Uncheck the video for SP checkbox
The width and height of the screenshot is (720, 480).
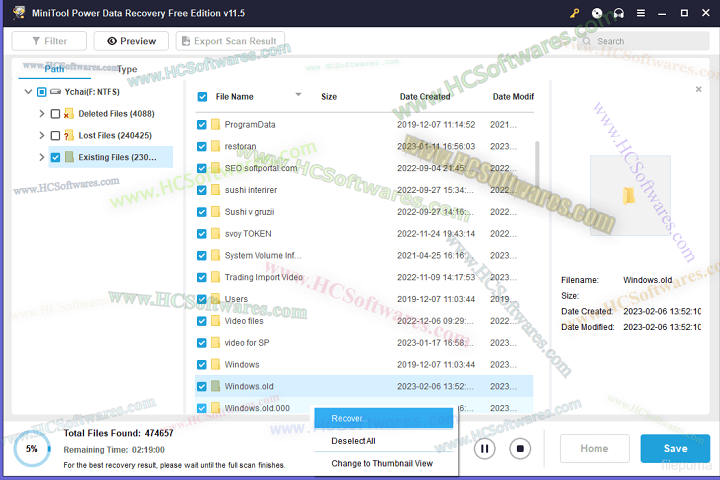(x=202, y=343)
